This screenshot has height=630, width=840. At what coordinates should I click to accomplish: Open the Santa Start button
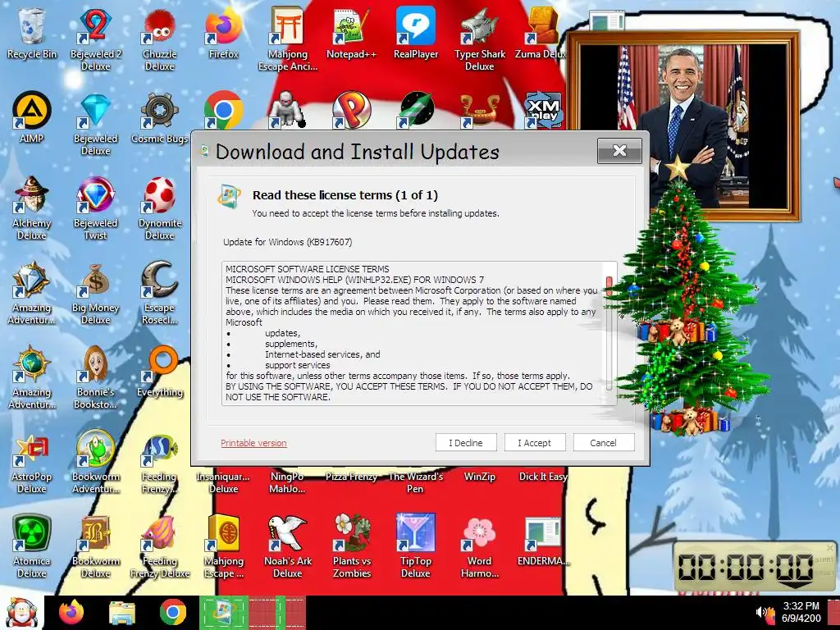point(21,613)
